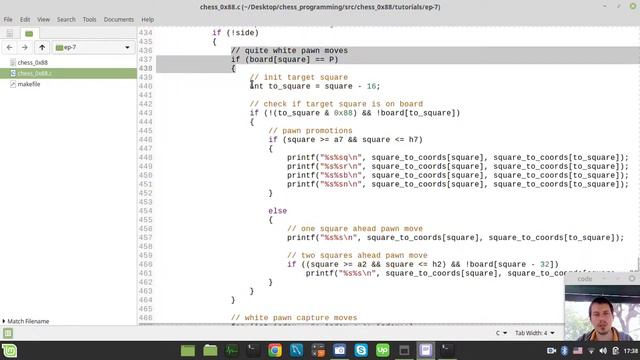Switch to the documents list side panel tab
The image size is (640, 360).
[10, 33]
